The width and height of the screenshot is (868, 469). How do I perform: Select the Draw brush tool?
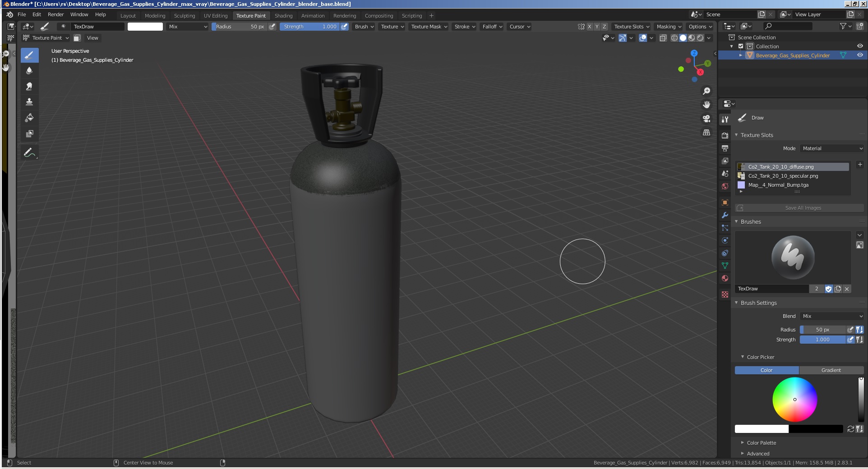coord(29,55)
